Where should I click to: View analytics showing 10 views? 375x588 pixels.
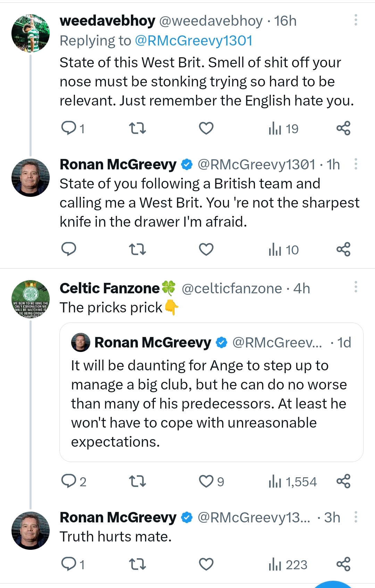point(283,250)
